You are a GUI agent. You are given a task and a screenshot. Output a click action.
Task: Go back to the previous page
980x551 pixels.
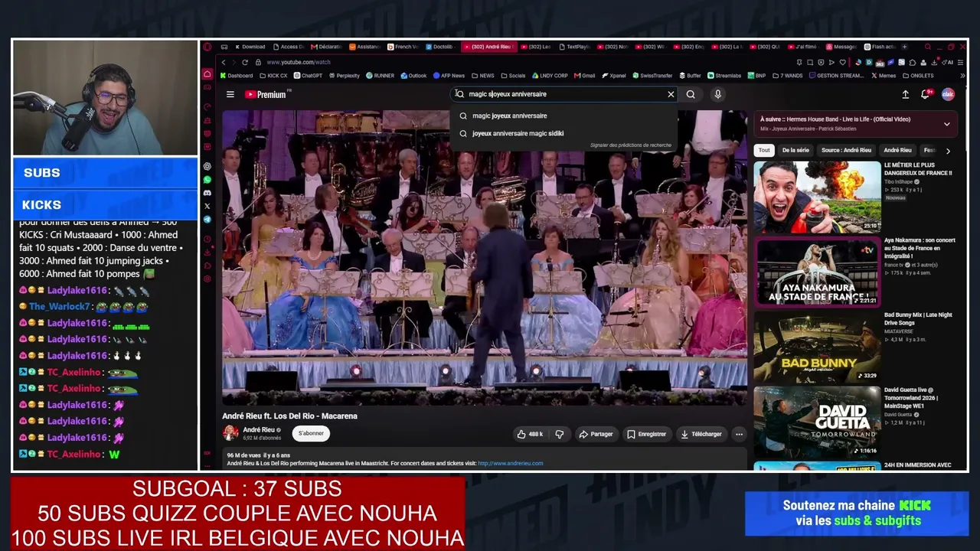(224, 62)
